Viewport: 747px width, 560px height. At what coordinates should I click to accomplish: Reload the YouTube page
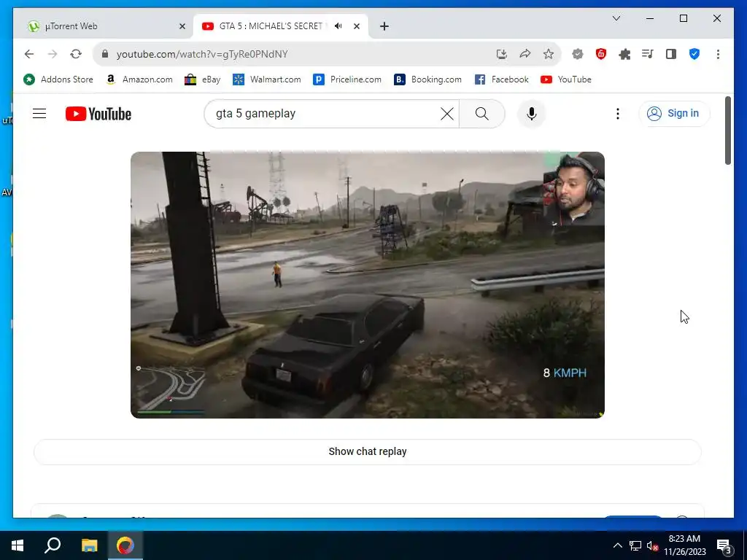tap(76, 54)
